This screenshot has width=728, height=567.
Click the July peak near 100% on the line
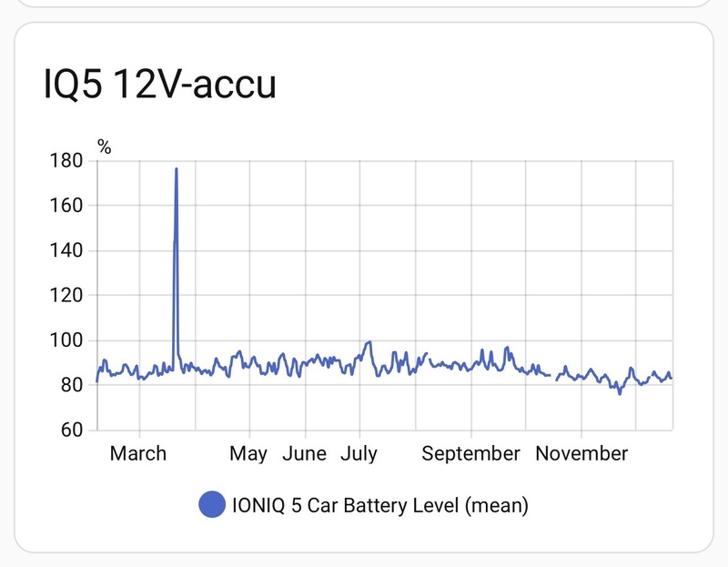[369, 342]
